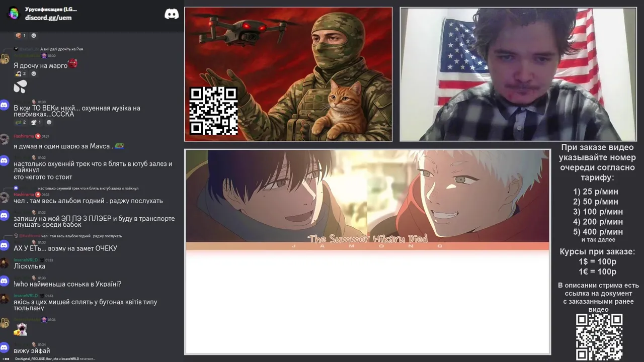Click the message '!who найменьша сонька в Україні?'
Image resolution: width=644 pixels, height=362 pixels.
[x=67, y=284]
